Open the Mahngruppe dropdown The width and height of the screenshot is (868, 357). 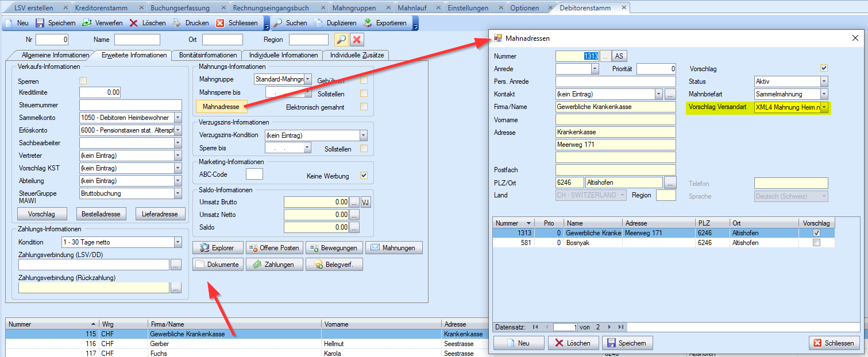pyautogui.click(x=308, y=79)
